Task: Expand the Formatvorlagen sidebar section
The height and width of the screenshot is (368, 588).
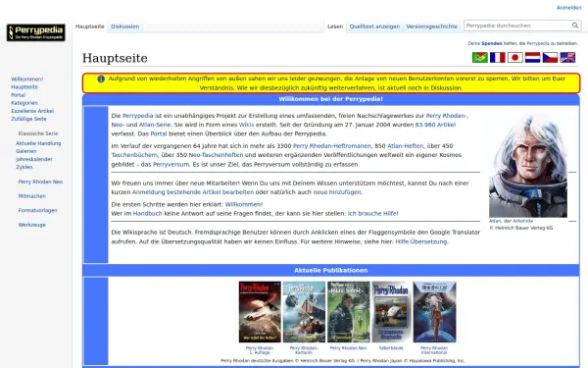Action: pyautogui.click(x=37, y=210)
